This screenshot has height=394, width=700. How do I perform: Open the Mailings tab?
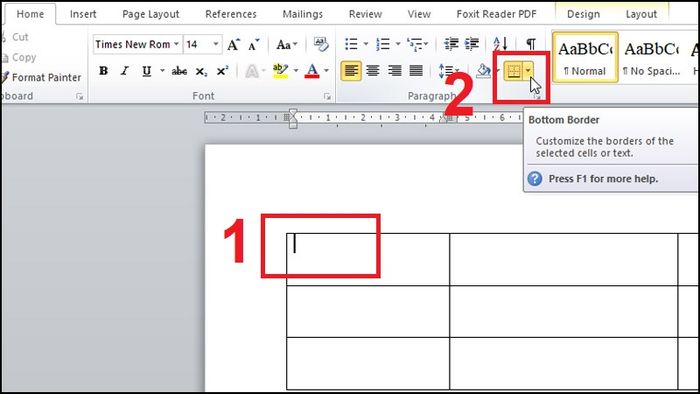303,14
